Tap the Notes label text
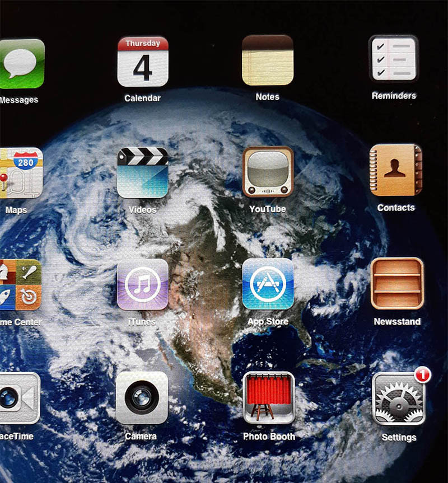 coord(268,97)
